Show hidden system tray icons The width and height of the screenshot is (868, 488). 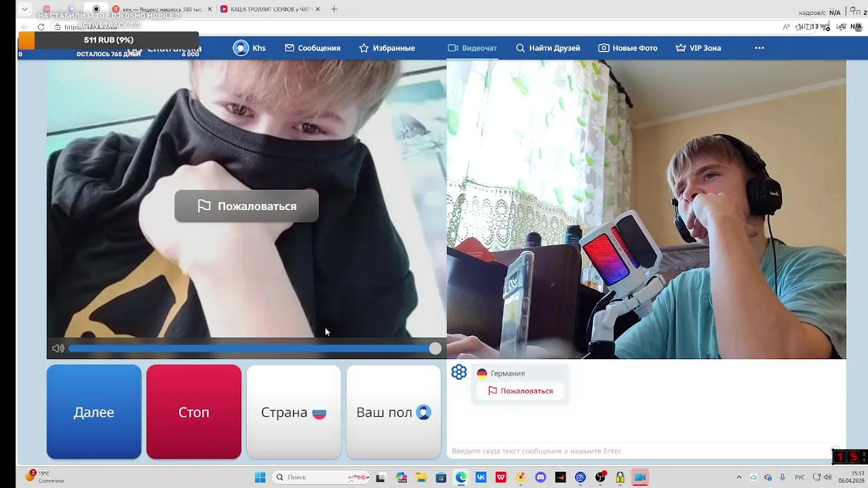coord(738,477)
